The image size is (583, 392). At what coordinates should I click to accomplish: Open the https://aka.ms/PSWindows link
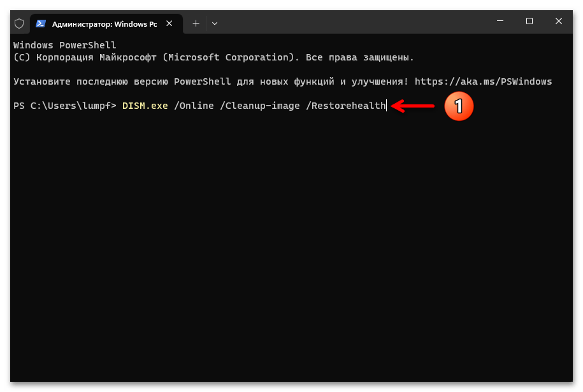pos(483,81)
